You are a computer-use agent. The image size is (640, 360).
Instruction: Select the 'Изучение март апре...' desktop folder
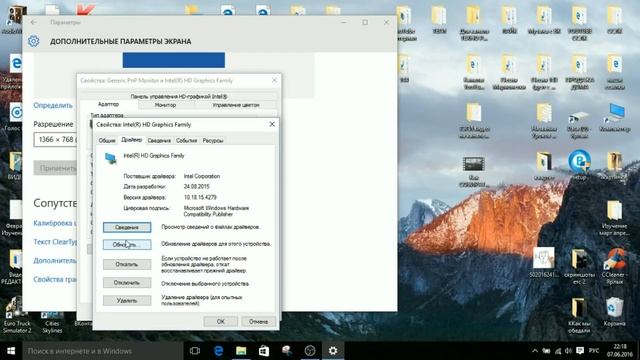click(614, 217)
